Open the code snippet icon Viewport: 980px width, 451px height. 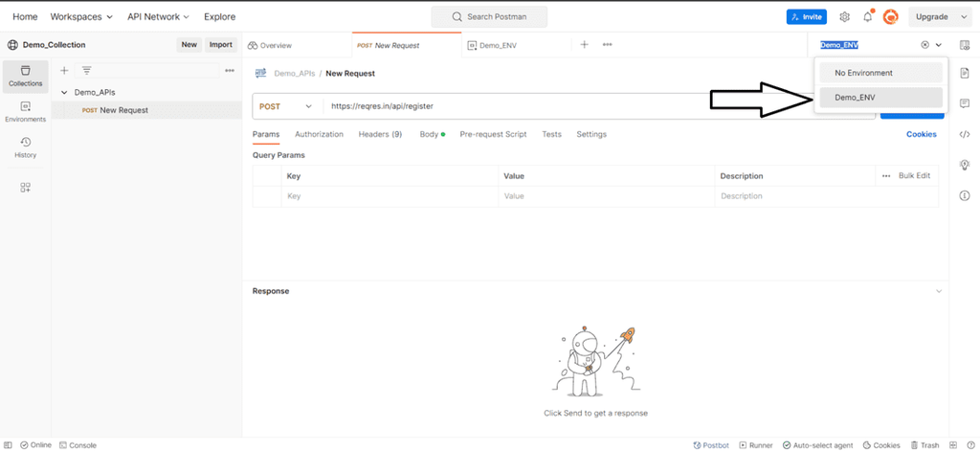coord(964,134)
